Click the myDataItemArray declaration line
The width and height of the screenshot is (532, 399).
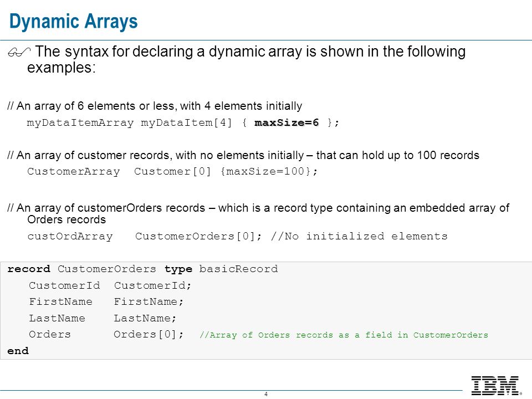click(x=183, y=122)
